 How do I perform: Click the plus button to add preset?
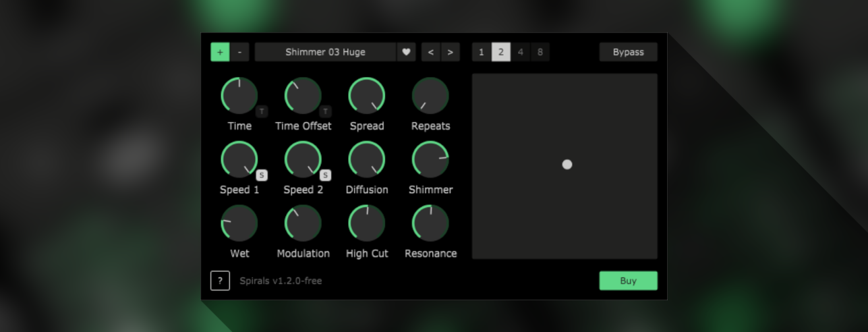220,52
